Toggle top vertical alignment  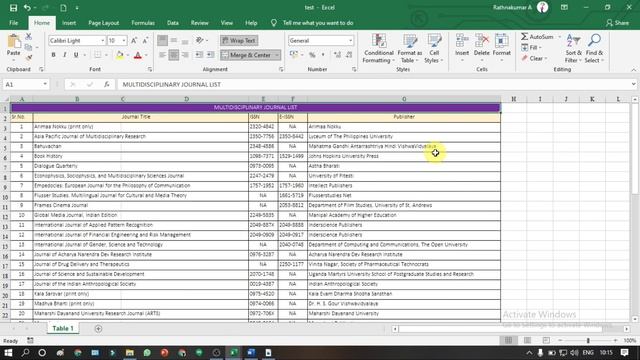162,40
